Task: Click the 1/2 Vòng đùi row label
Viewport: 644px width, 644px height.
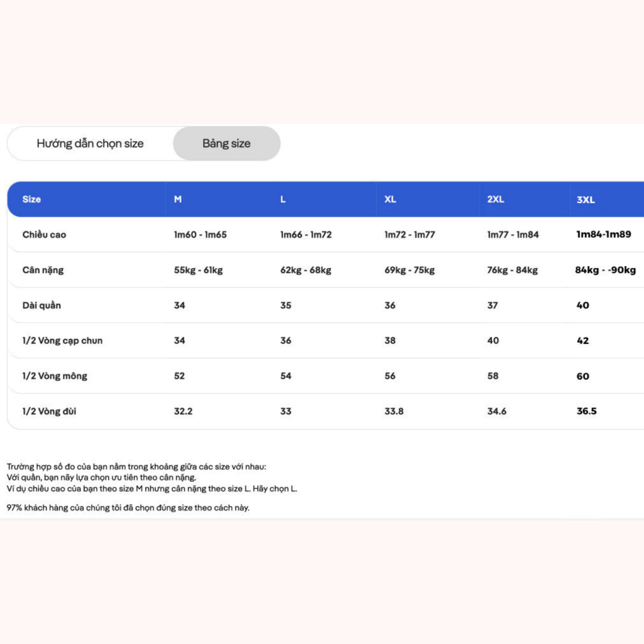Action: (49, 411)
